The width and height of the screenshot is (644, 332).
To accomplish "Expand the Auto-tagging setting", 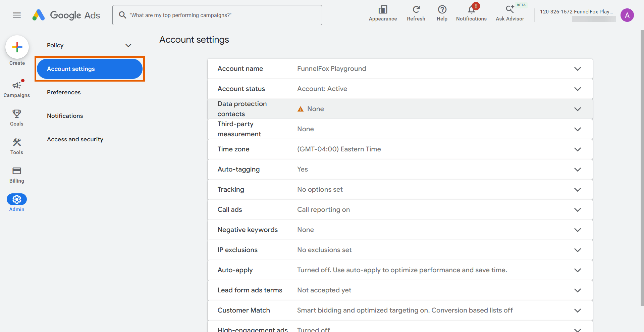I will click(400, 170).
